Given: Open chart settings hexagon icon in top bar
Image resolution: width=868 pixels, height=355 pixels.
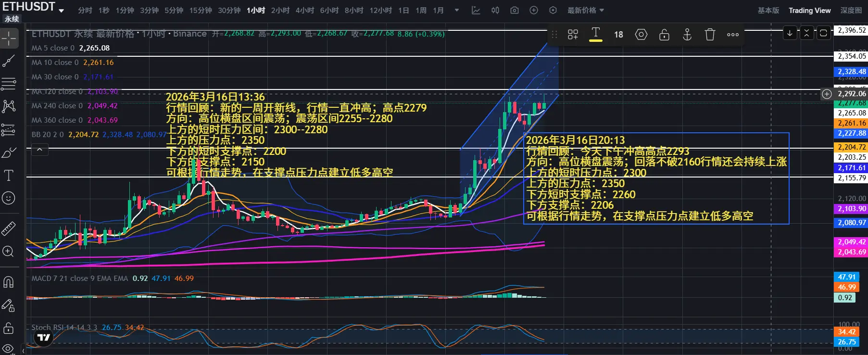Looking at the screenshot, I should [x=553, y=10].
